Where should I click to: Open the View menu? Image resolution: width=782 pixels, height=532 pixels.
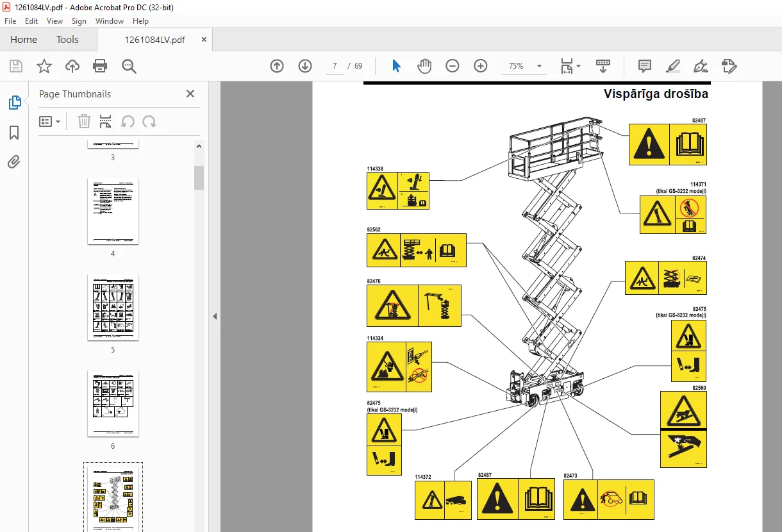point(54,21)
